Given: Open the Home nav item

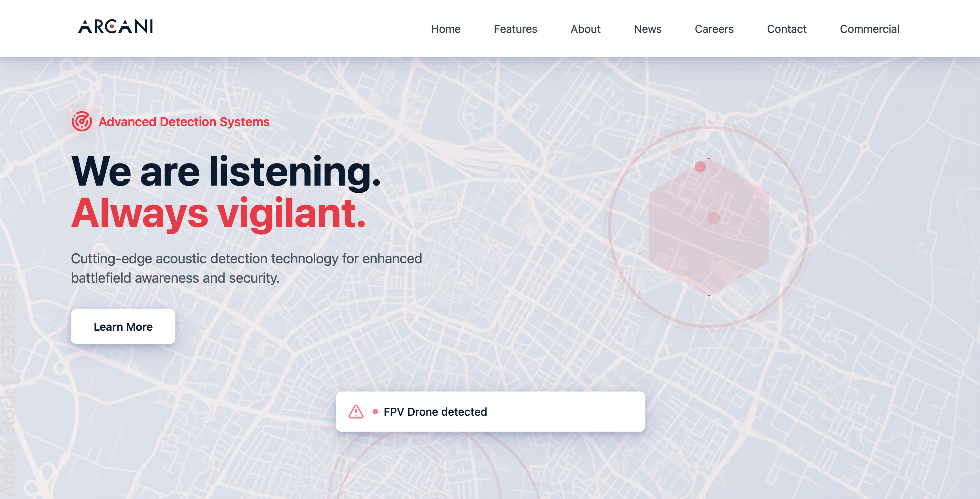Looking at the screenshot, I should click(445, 29).
